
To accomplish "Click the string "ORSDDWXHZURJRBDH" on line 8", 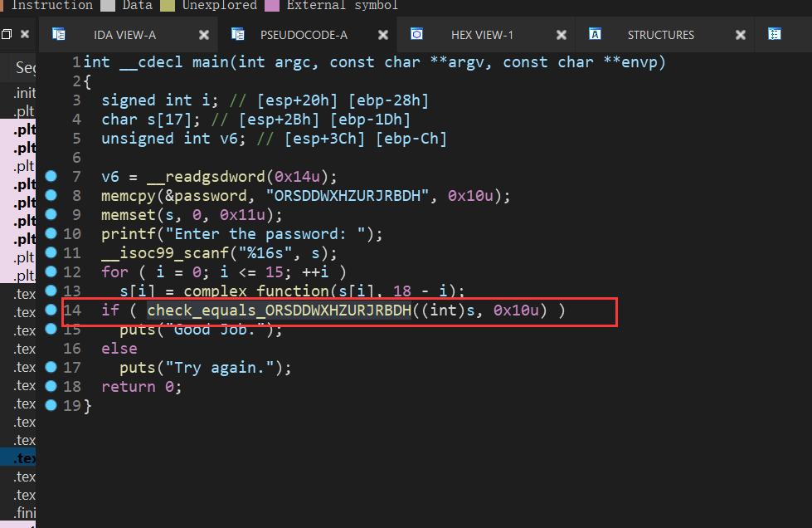I will click(348, 196).
